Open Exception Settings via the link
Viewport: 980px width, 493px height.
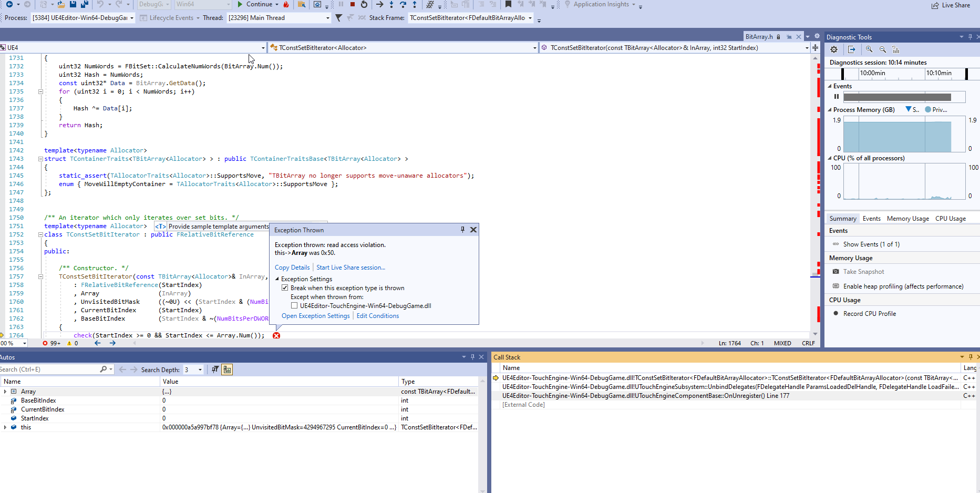click(315, 316)
